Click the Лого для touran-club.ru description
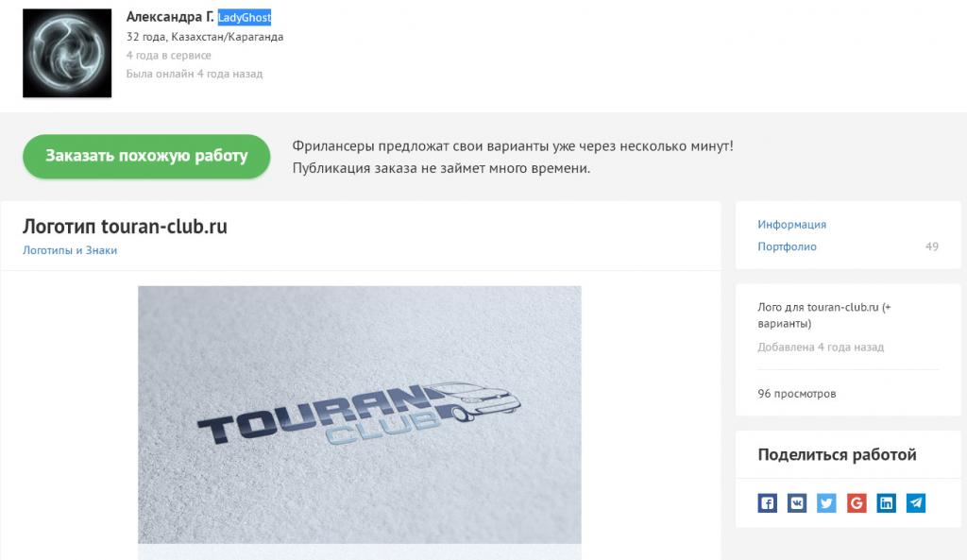This screenshot has width=967, height=560. pos(823,315)
